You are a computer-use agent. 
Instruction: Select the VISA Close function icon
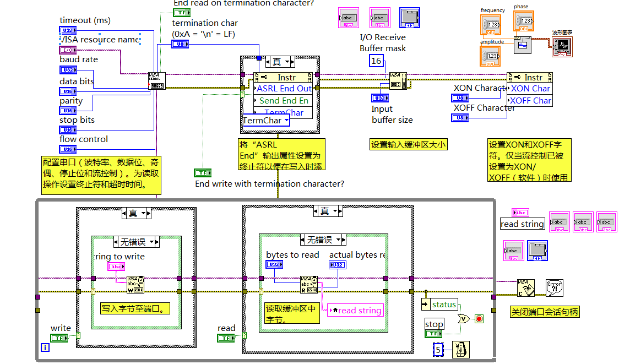(525, 287)
